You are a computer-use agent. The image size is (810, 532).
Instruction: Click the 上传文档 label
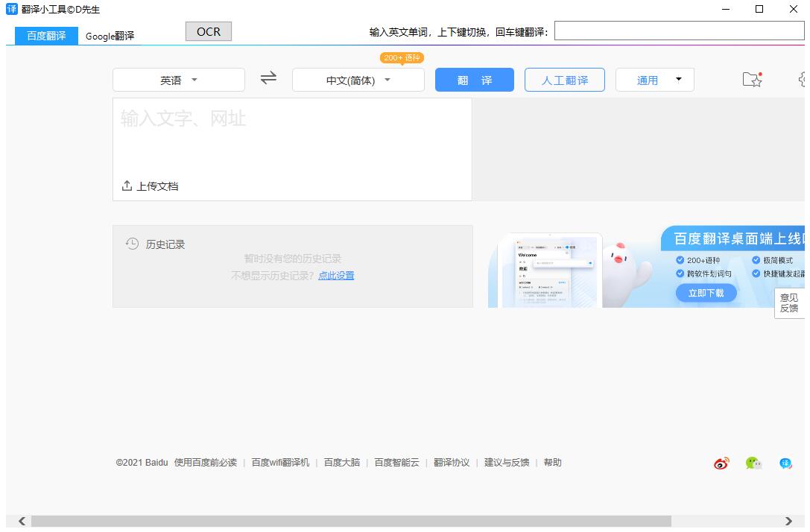pos(157,186)
